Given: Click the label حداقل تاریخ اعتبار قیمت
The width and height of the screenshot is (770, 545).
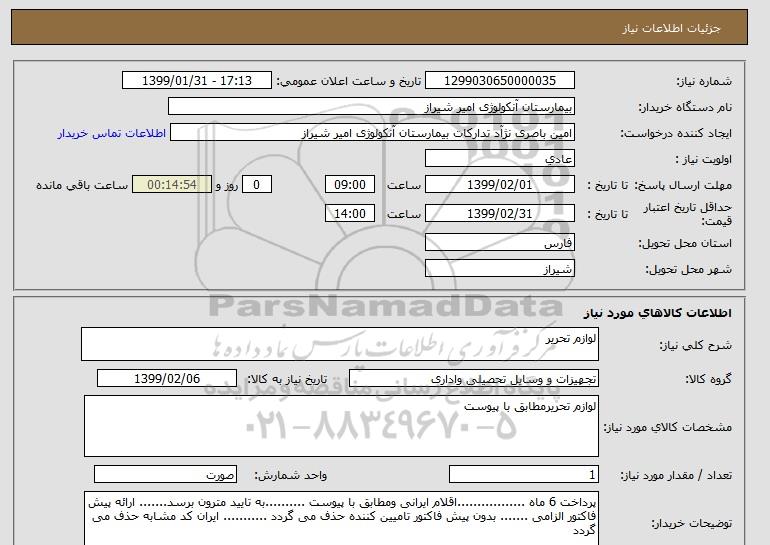Looking at the screenshot, I should pos(688,214).
